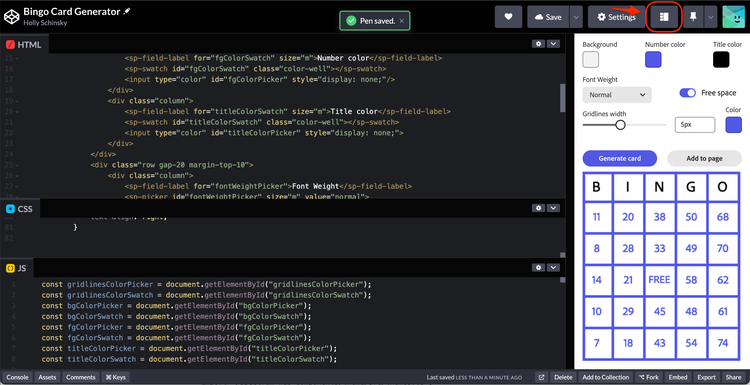Open JS editor dropdown chevron
The height and width of the screenshot is (385, 750).
coord(553,267)
